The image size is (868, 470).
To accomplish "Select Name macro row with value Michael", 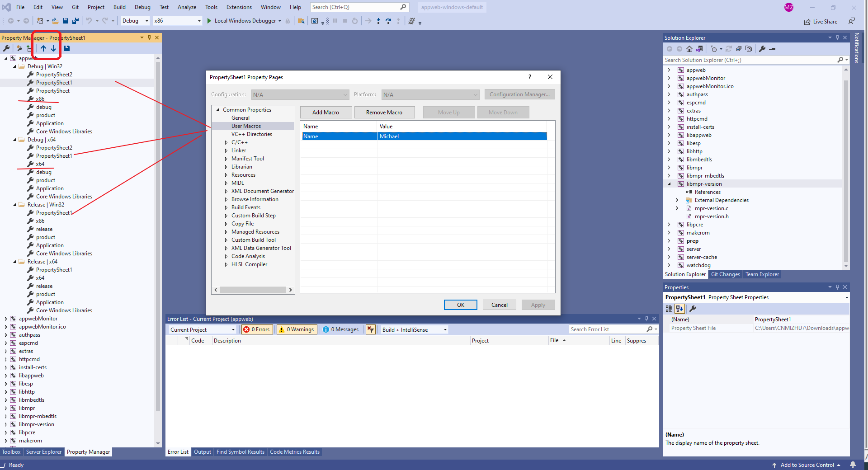I will [x=425, y=136].
